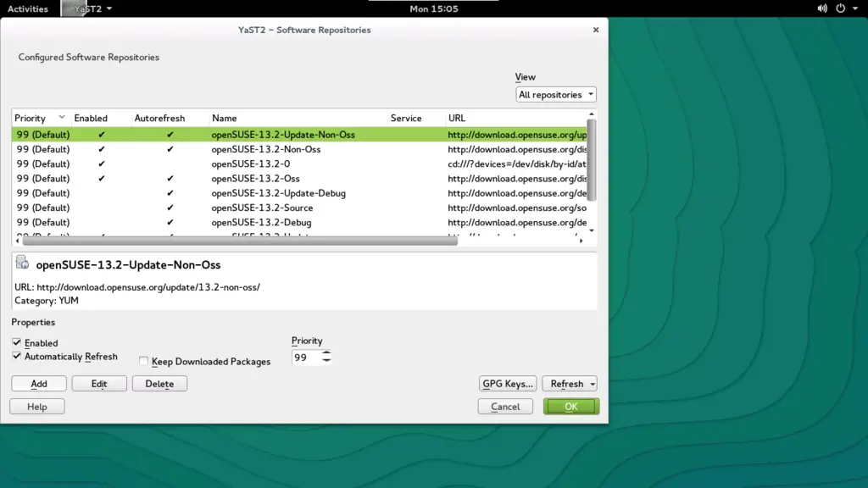Cancel the repository changes

point(505,406)
